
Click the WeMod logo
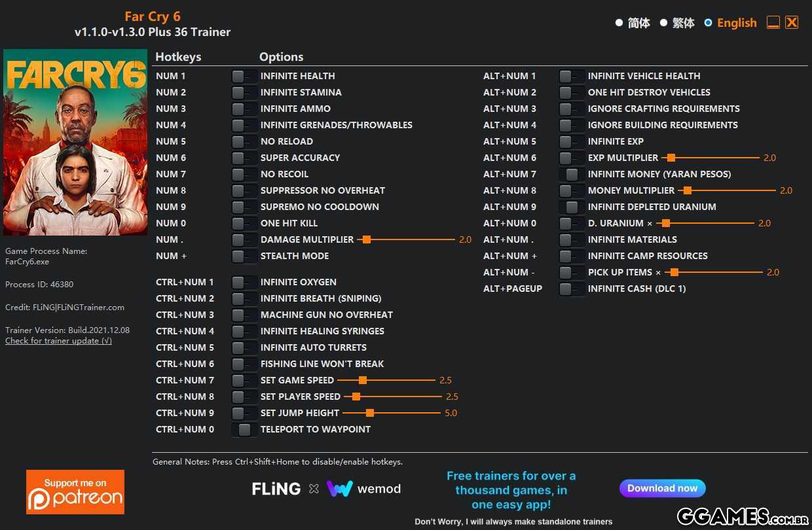pyautogui.click(x=363, y=489)
